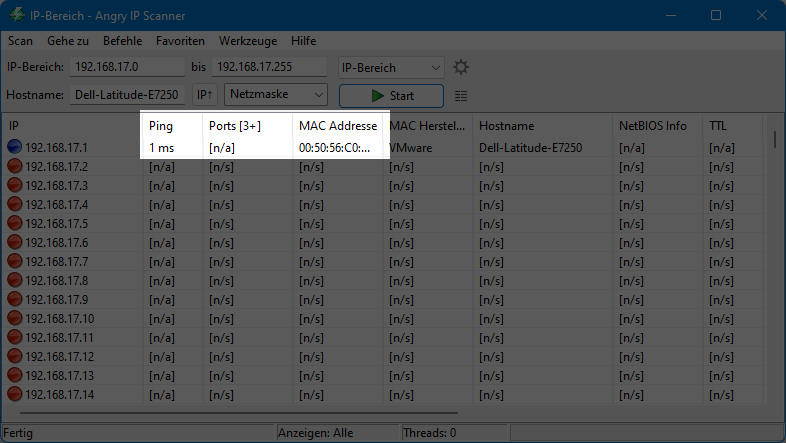Open the Werkzeuge menu
Screen dimensions: 786x443
(247, 41)
